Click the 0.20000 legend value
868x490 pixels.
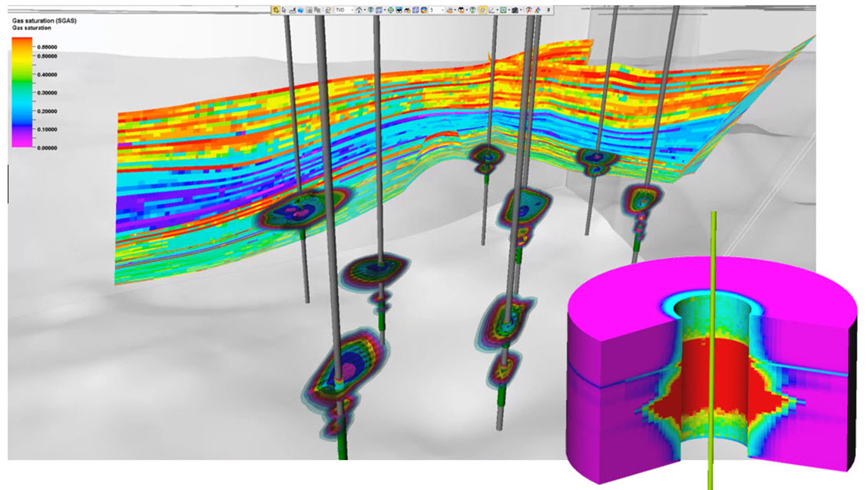(47, 111)
